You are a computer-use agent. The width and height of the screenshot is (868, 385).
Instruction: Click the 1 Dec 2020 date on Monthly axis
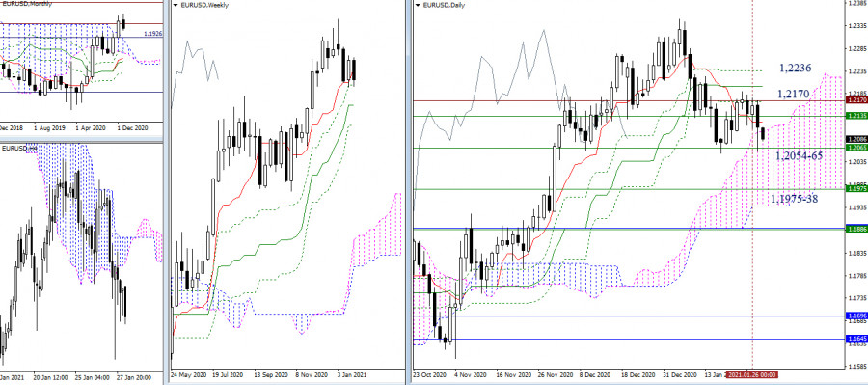click(134, 128)
